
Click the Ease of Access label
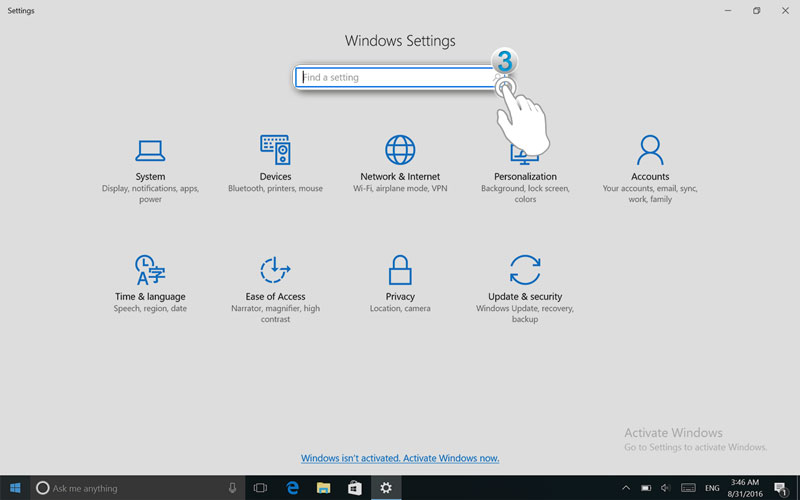pyautogui.click(x=275, y=296)
